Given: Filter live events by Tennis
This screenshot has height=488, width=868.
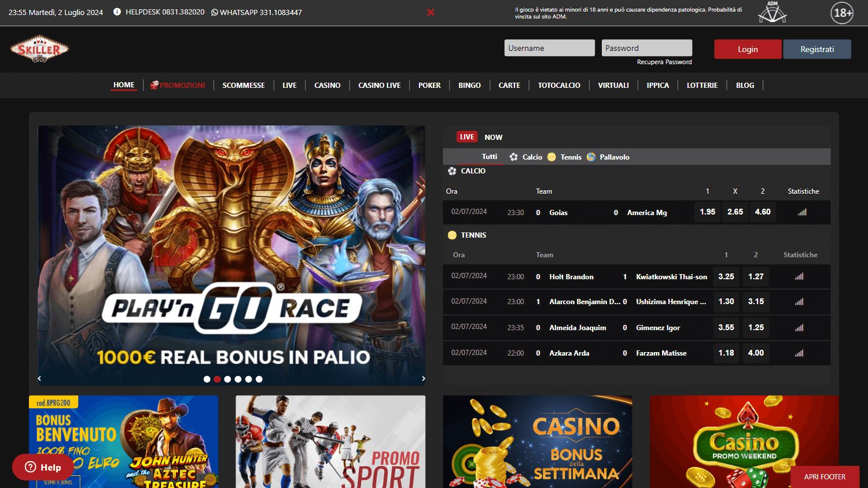Looking at the screenshot, I should point(564,157).
